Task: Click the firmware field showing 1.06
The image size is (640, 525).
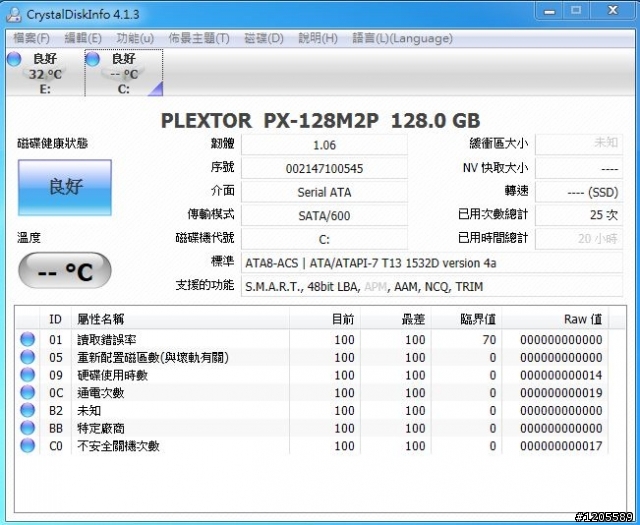Action: 324,145
